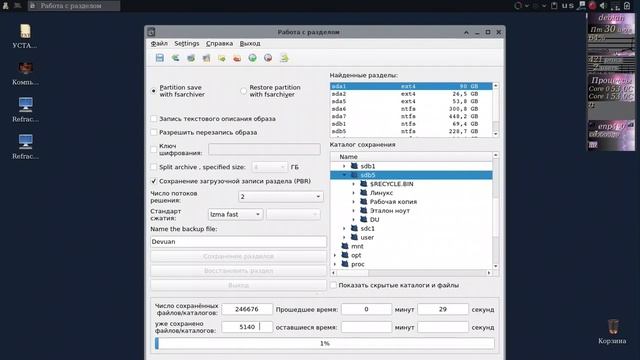
Task: Click the orange-red disk toolbar icon
Action: coord(237,58)
